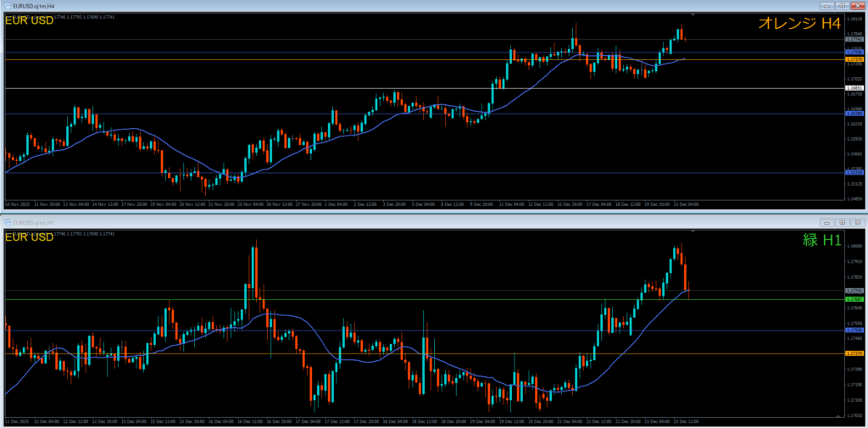Image resolution: width=868 pixels, height=428 pixels.
Task: Close the EURUSD H4 chart window
Action: 856,5
